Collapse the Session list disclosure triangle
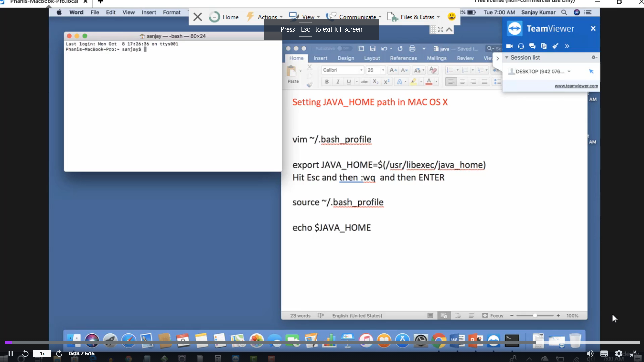 [507, 57]
